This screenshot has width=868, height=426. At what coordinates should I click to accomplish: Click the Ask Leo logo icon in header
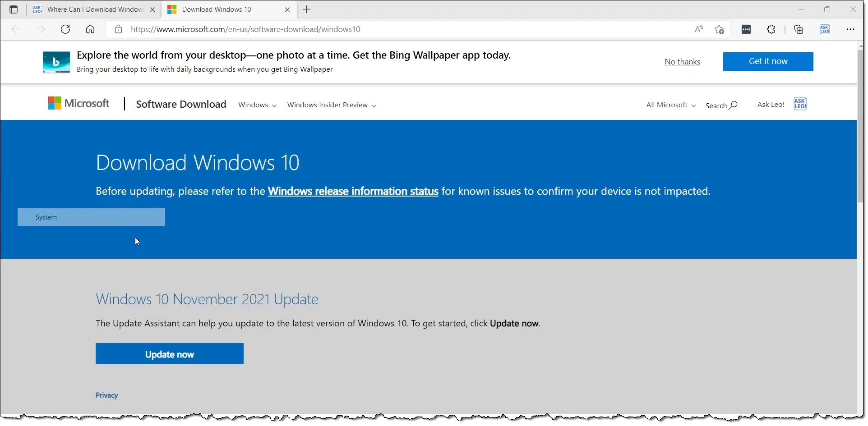tap(800, 104)
